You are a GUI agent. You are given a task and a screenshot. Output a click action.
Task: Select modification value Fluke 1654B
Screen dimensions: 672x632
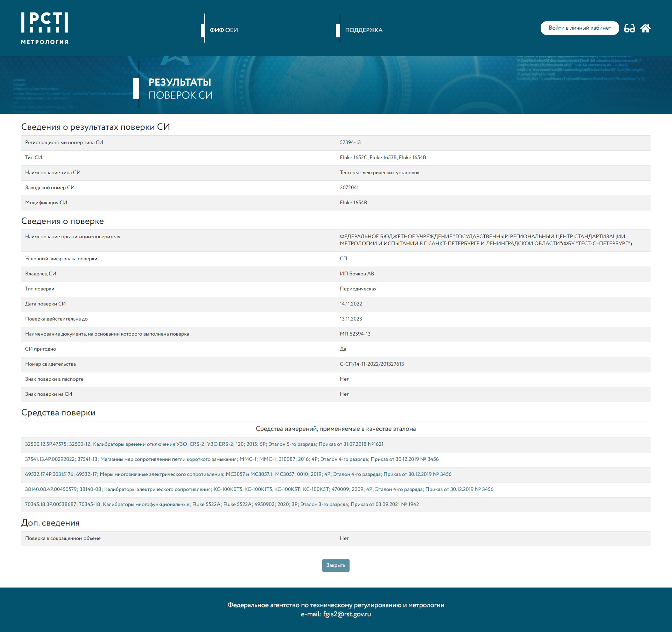click(353, 203)
